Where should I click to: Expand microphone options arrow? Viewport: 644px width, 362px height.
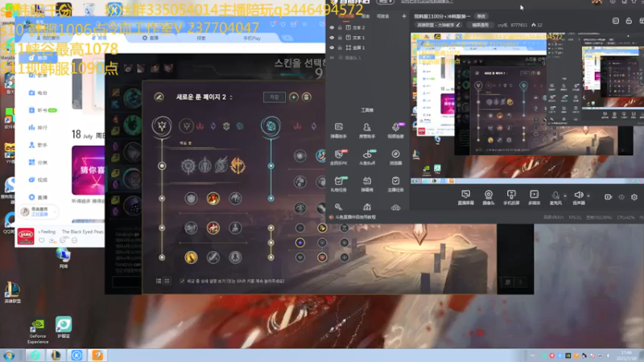click(565, 195)
